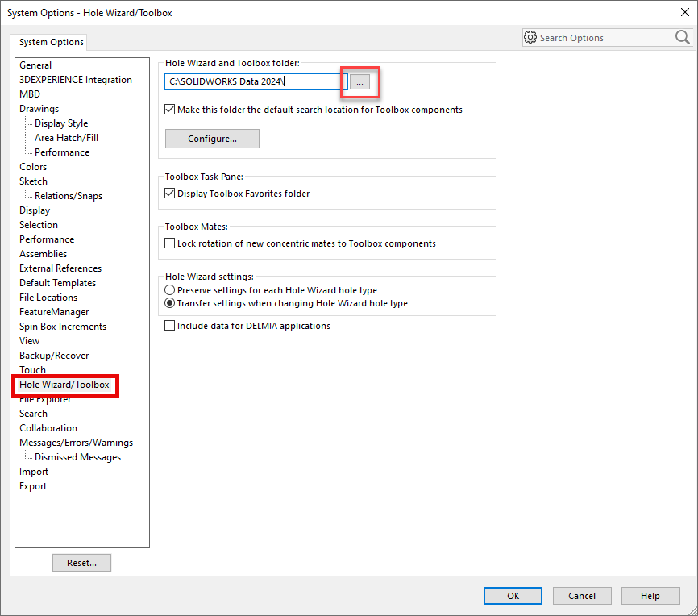Click in the Toolbox folder path field
Viewport: 698px width, 616px height.
click(x=254, y=82)
